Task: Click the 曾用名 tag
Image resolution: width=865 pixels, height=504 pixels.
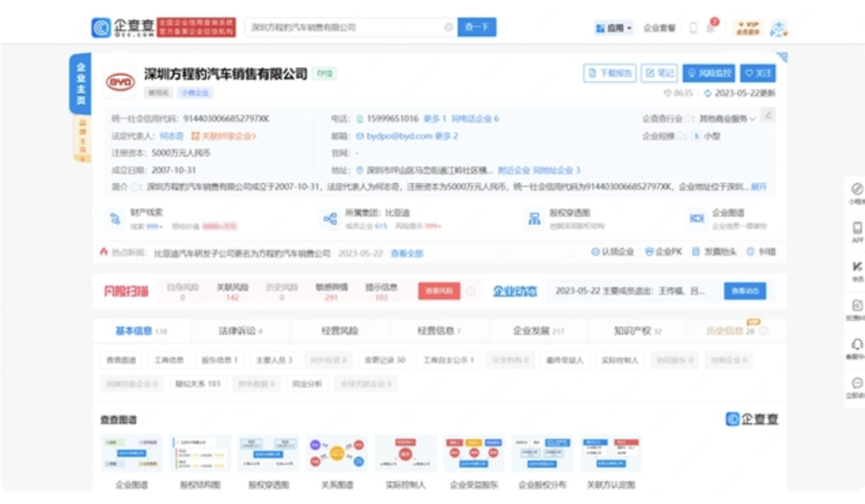Action: 158,93
